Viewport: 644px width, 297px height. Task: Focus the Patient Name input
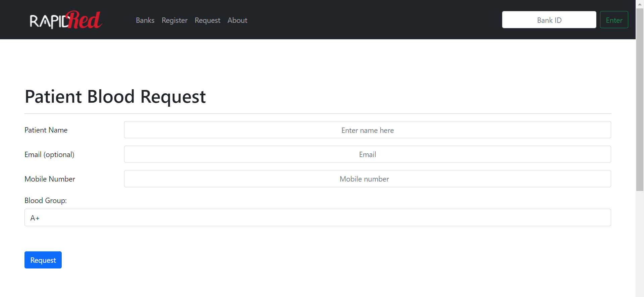click(367, 130)
